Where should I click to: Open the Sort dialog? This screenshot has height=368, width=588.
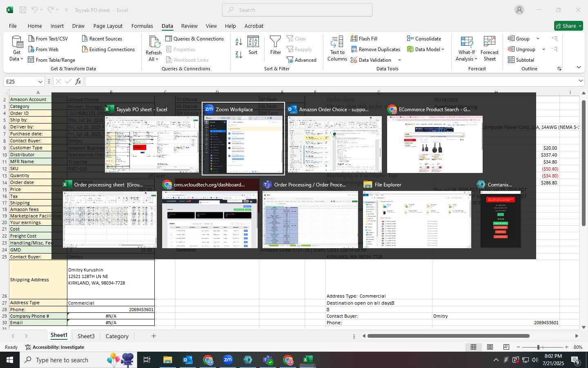pyautogui.click(x=253, y=45)
